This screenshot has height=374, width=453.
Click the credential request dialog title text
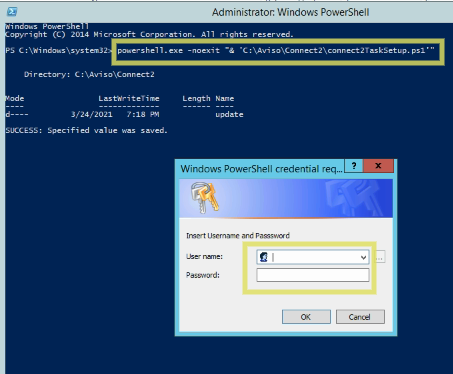(261, 169)
